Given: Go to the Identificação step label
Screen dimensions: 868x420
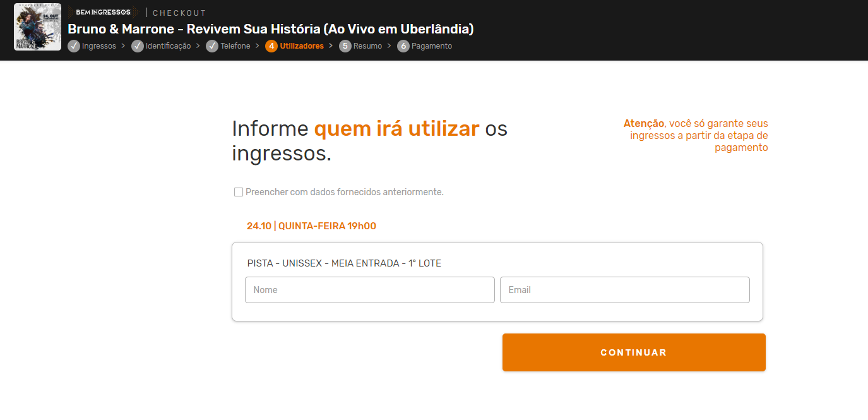Looking at the screenshot, I should coord(168,46).
